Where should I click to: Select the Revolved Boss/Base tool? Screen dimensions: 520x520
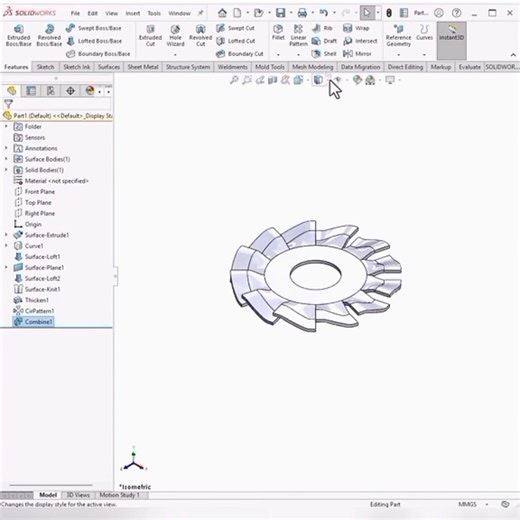(49, 35)
